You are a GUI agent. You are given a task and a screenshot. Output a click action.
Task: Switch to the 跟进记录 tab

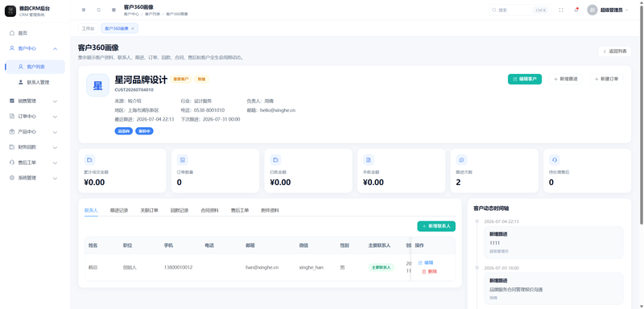(119, 210)
